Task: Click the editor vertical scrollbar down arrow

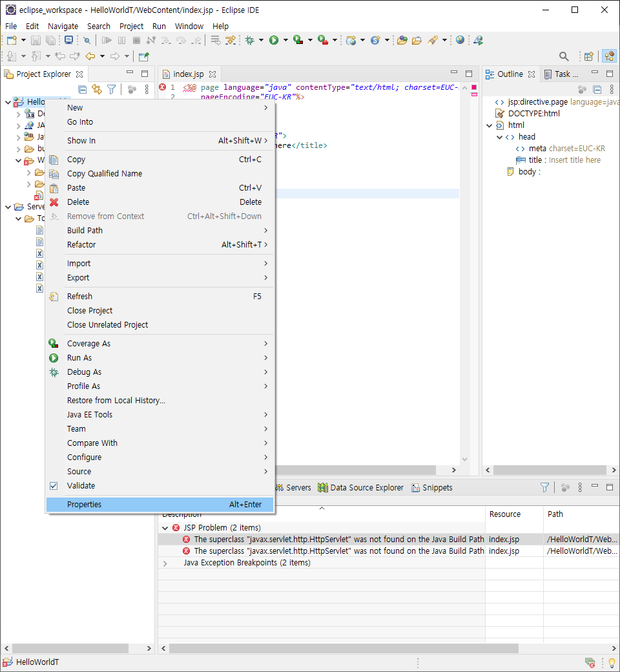Action: (464, 459)
